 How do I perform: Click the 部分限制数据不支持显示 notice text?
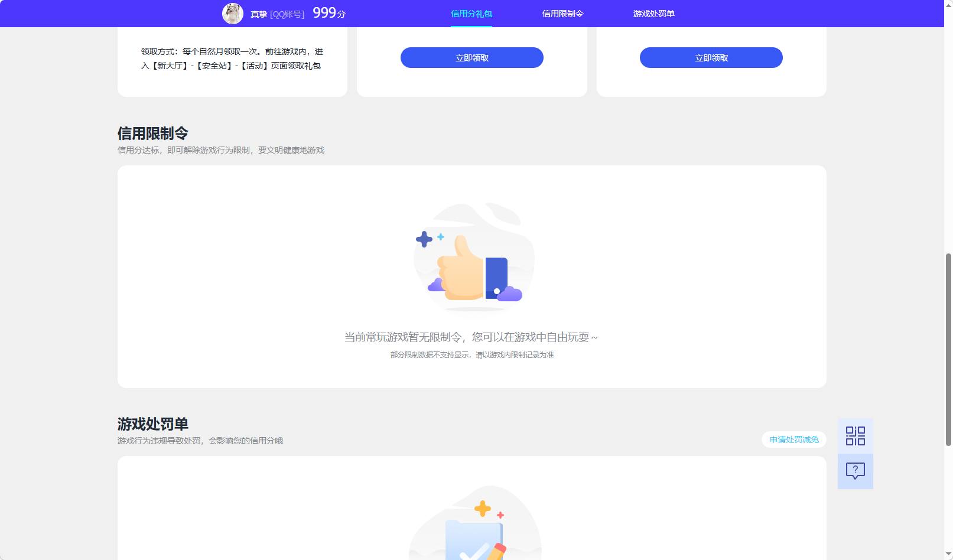click(x=473, y=355)
